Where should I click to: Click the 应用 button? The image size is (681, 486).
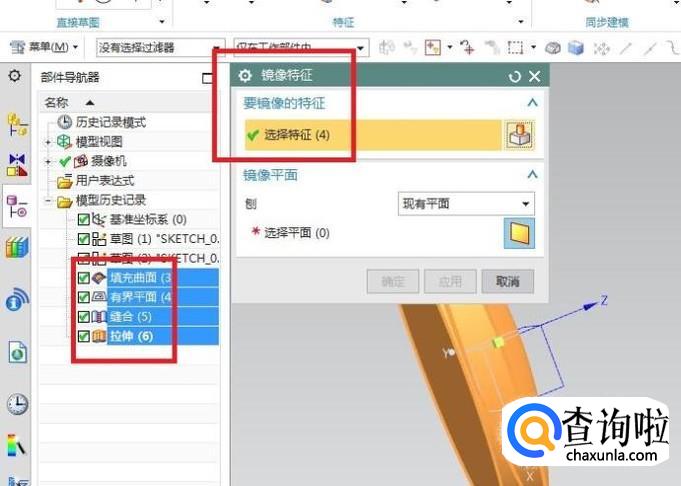[x=450, y=281]
